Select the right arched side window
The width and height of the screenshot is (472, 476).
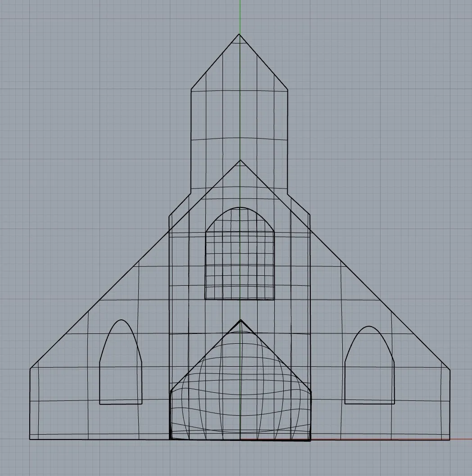pyautogui.click(x=369, y=364)
